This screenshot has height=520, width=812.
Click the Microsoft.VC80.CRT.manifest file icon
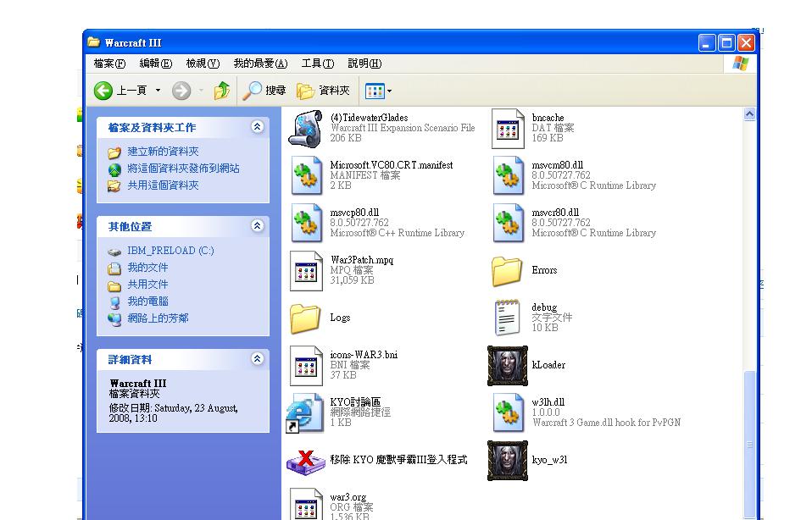305,175
